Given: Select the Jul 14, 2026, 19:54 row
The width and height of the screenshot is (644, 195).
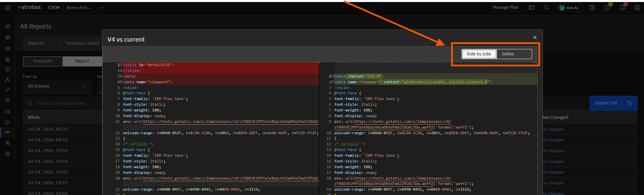Looking at the screenshot, I should tap(62, 161).
